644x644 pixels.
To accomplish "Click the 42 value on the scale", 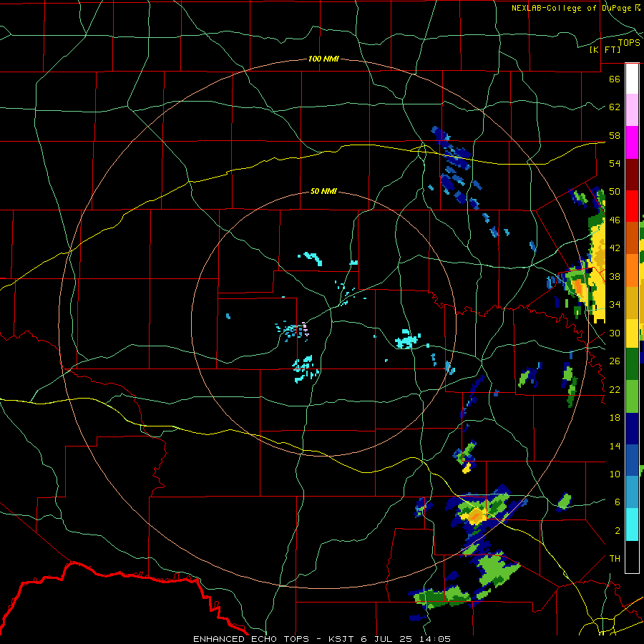I will [x=615, y=248].
